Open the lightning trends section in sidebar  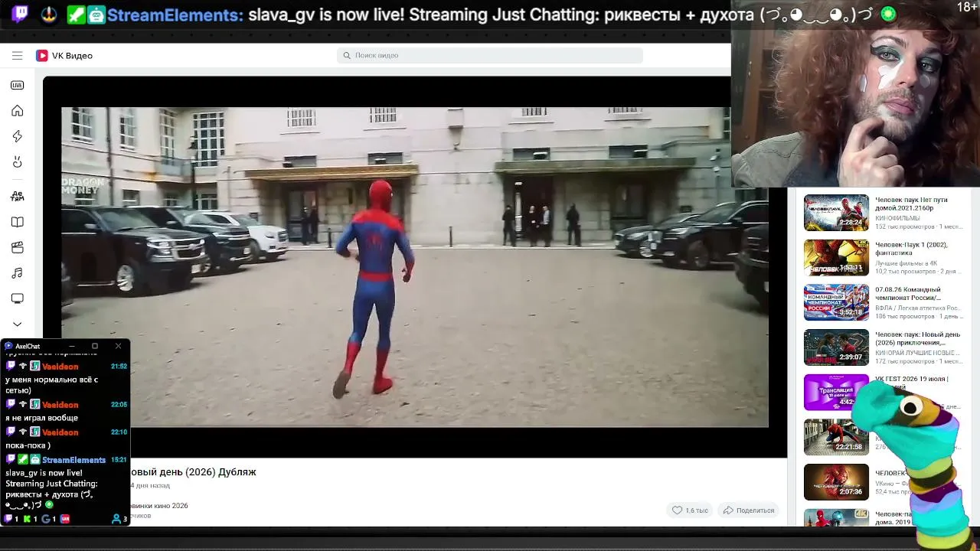point(17,136)
